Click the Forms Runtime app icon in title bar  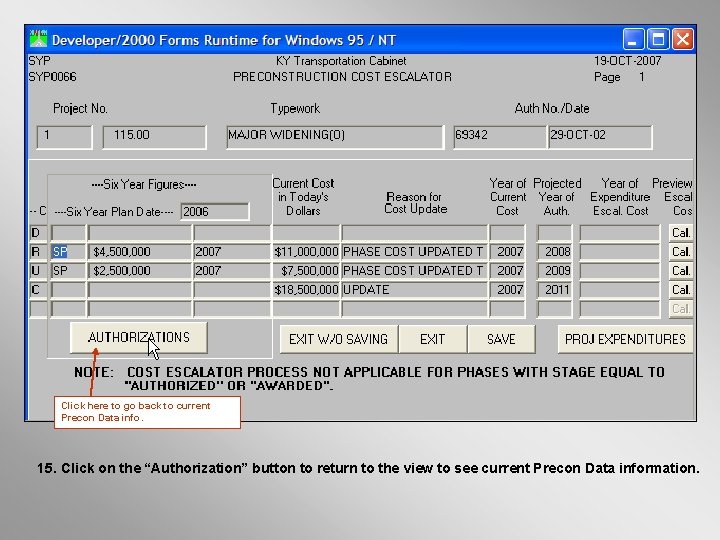[x=38, y=39]
